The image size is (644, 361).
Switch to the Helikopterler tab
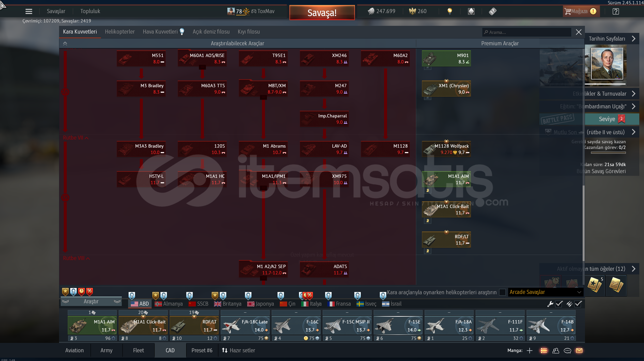point(120,32)
